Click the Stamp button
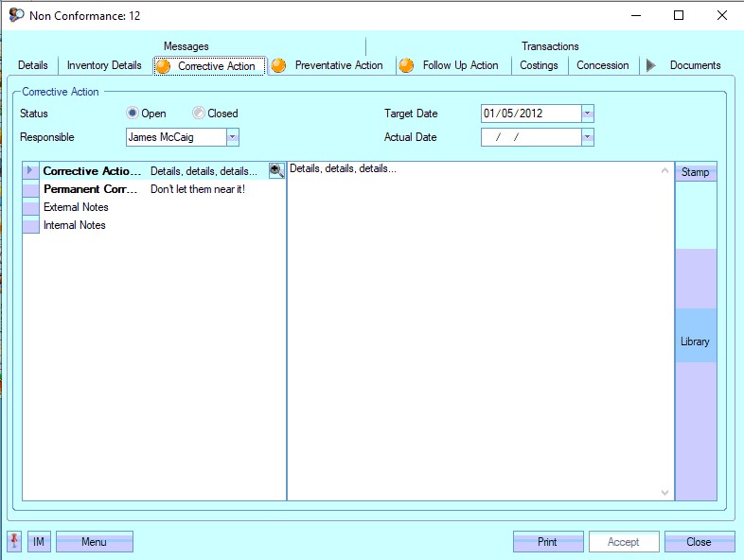Image resolution: width=744 pixels, height=560 pixels. click(695, 172)
